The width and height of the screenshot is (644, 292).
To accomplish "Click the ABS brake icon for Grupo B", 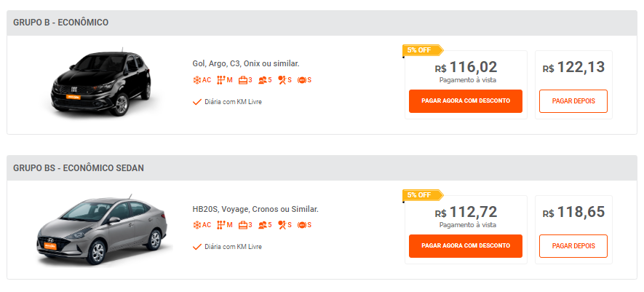I will 301,80.
